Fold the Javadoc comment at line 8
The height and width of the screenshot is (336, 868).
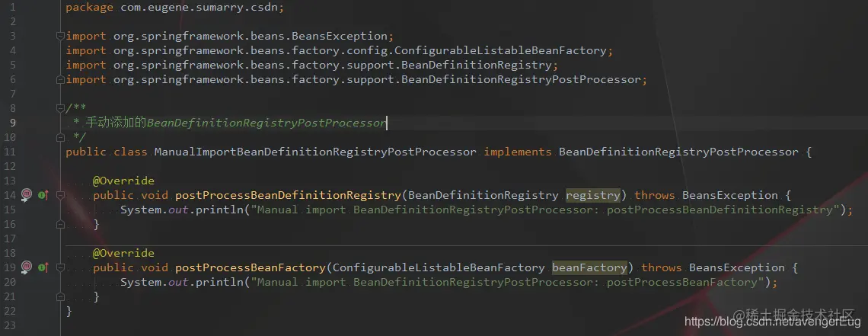click(60, 108)
